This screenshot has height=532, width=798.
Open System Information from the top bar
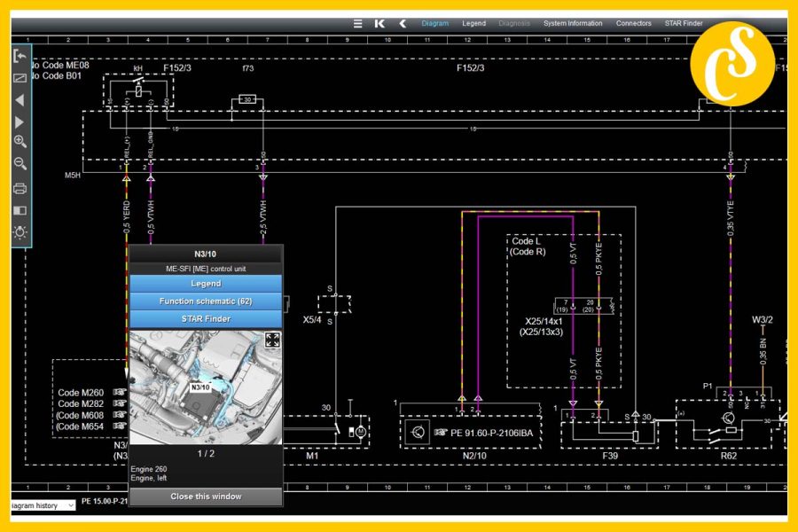(572, 24)
